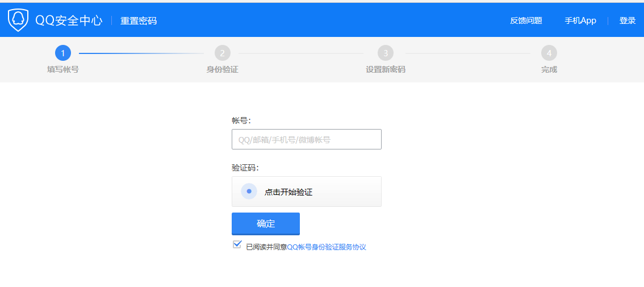Screen dimensions: 644x287
Task: Click the blue dot captcha icon
Action: click(249, 192)
